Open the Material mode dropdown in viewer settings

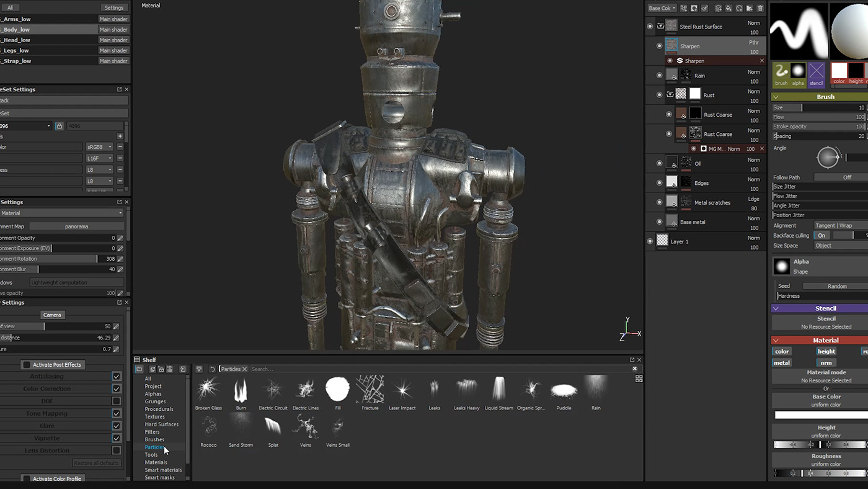point(61,213)
